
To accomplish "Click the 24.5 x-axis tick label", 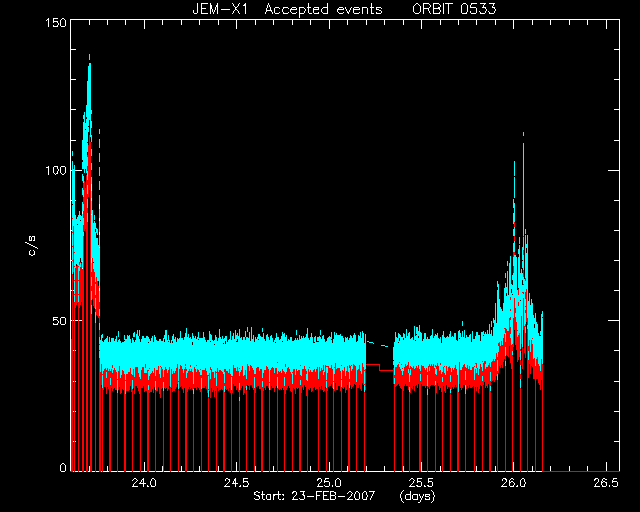I will 236,483.
